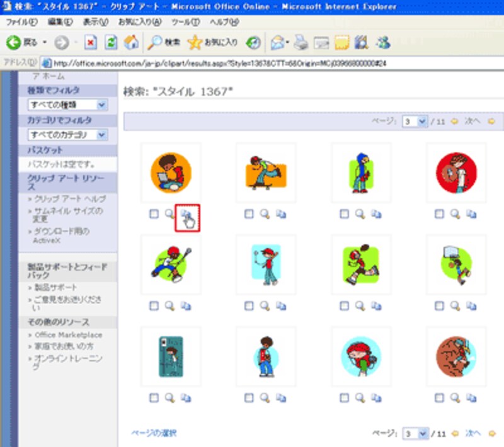The height and width of the screenshot is (447, 504).
Task: Open the skateboarder clip art thumbnail
Action: [266, 173]
